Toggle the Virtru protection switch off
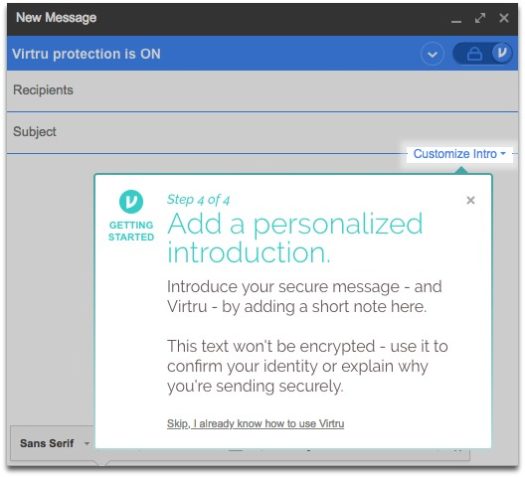 pos(482,53)
